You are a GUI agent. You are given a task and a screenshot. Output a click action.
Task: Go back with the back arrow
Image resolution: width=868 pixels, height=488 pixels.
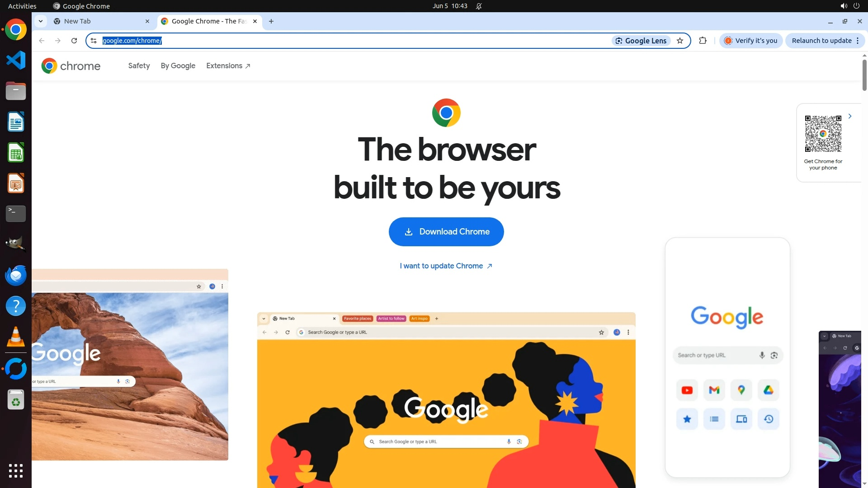click(42, 41)
